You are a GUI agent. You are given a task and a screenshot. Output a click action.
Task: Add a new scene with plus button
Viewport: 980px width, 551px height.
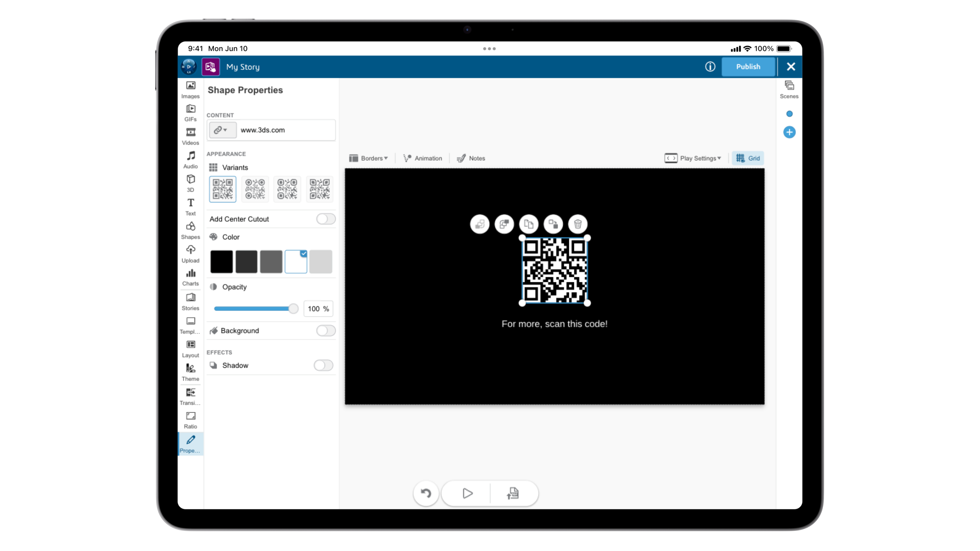click(789, 132)
